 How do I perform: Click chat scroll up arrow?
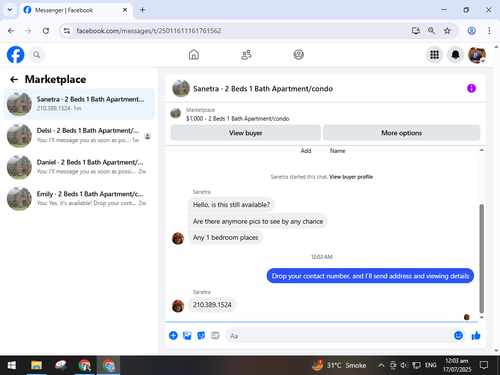pyautogui.click(x=481, y=150)
